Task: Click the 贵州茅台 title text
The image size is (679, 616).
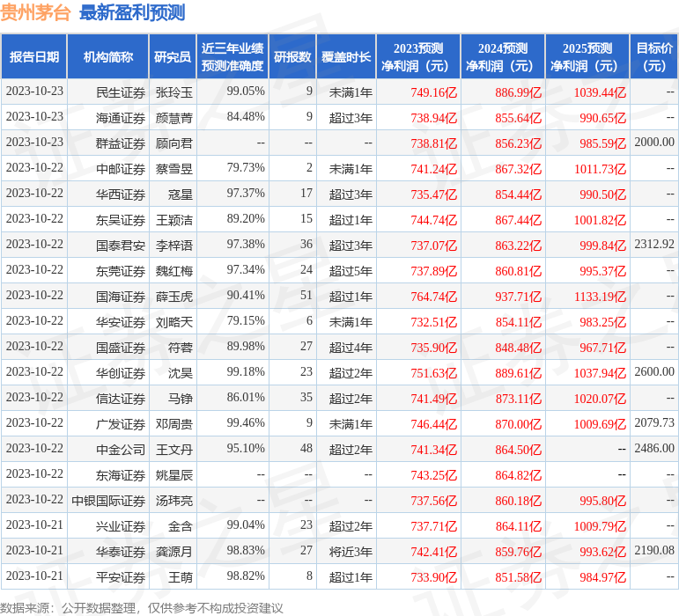Action: 35,12
